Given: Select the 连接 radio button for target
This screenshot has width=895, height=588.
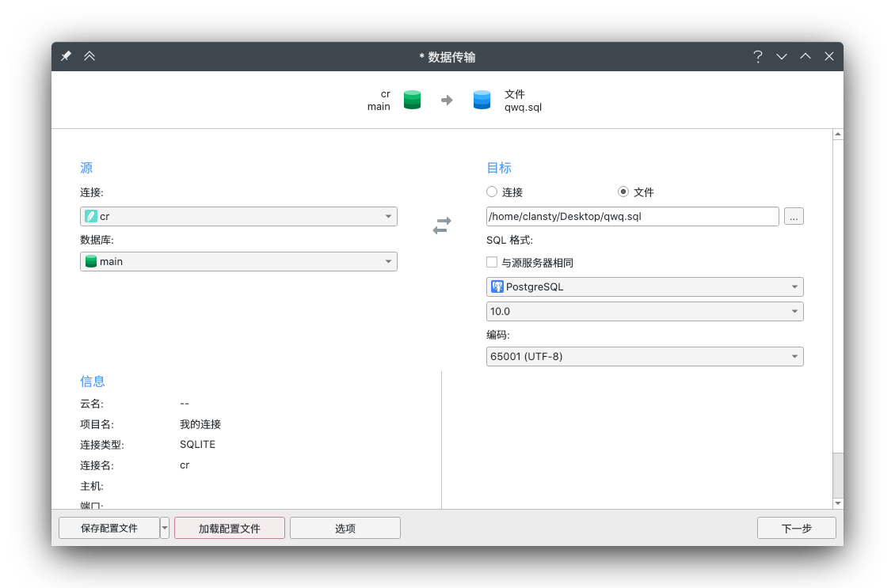Looking at the screenshot, I should pos(492,192).
